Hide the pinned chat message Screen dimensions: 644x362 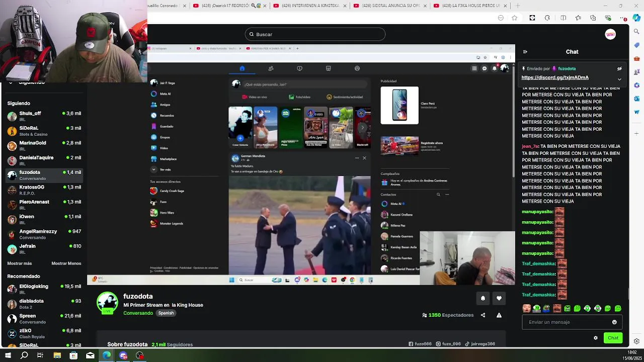pyautogui.click(x=619, y=69)
